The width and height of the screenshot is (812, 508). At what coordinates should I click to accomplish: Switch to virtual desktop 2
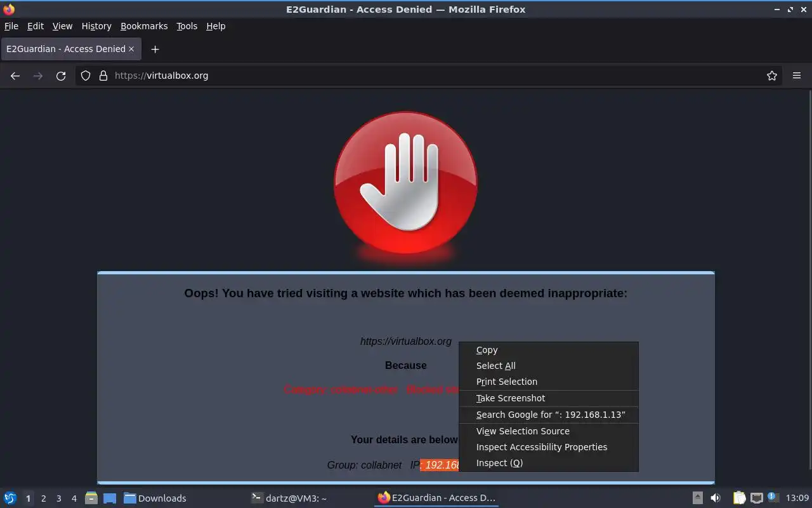tap(43, 498)
